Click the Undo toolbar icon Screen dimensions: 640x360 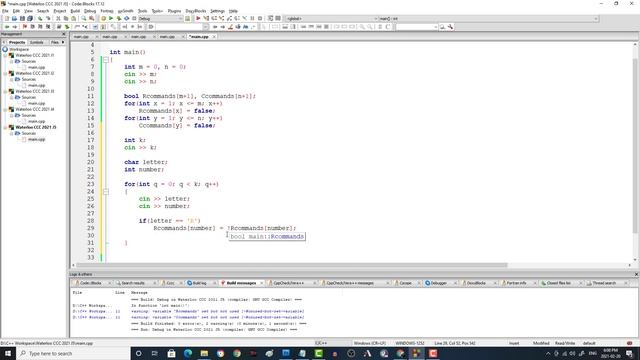[40, 18]
